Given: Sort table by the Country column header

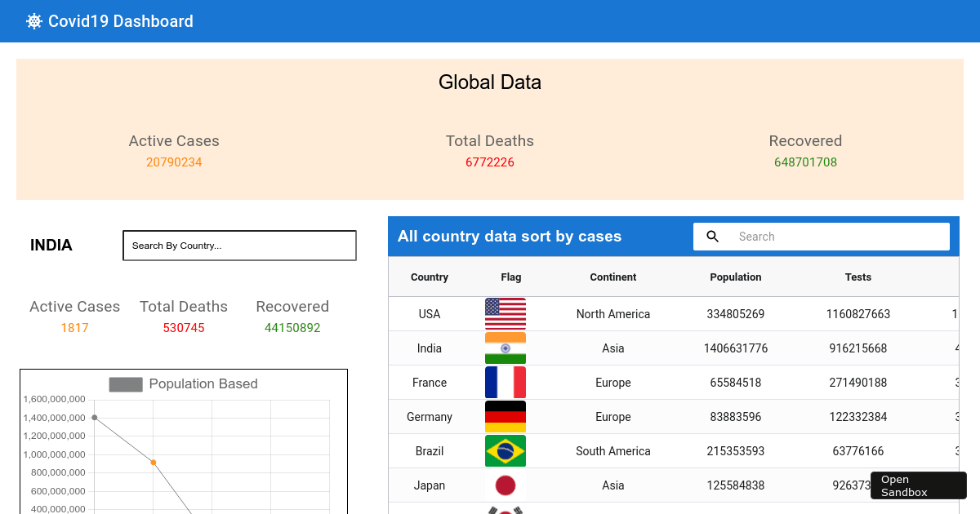Looking at the screenshot, I should pos(430,277).
